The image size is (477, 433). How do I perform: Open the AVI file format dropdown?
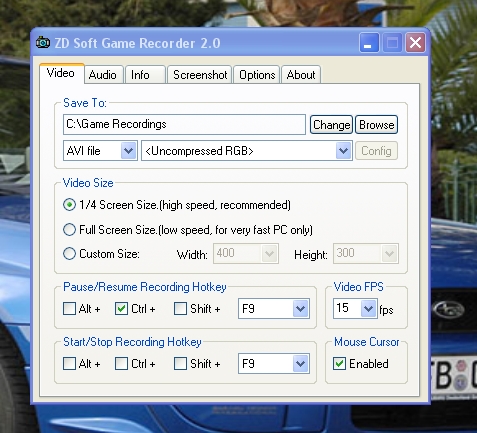click(x=100, y=151)
